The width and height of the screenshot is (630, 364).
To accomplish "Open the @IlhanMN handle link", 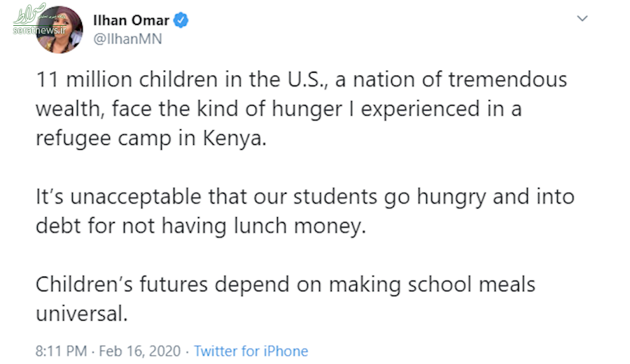I will 127,39.
